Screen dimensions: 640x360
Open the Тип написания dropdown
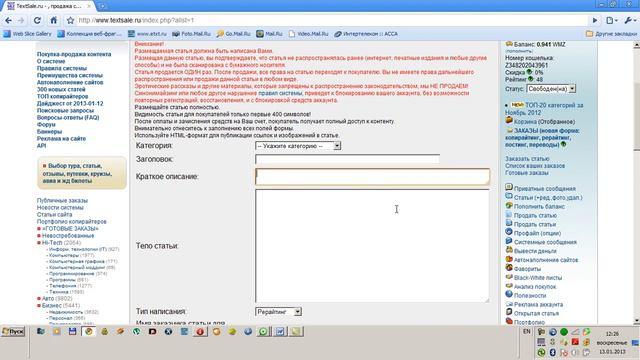click(x=278, y=311)
